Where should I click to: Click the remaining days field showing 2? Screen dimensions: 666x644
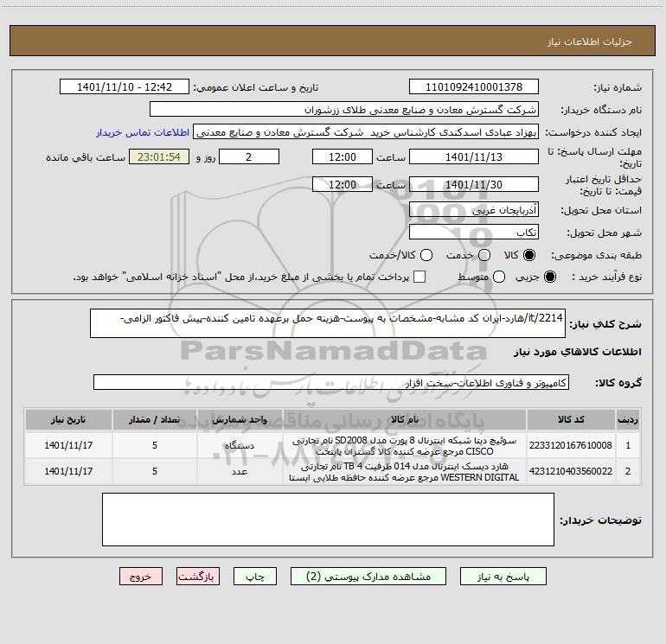[249, 156]
